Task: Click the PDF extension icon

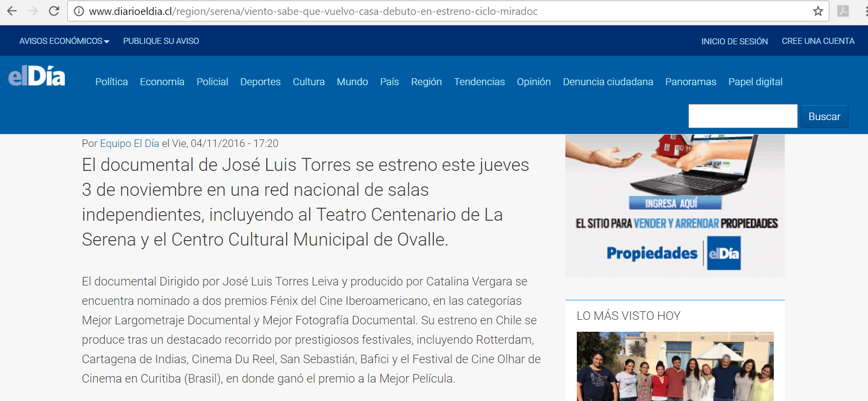Action: (x=843, y=11)
